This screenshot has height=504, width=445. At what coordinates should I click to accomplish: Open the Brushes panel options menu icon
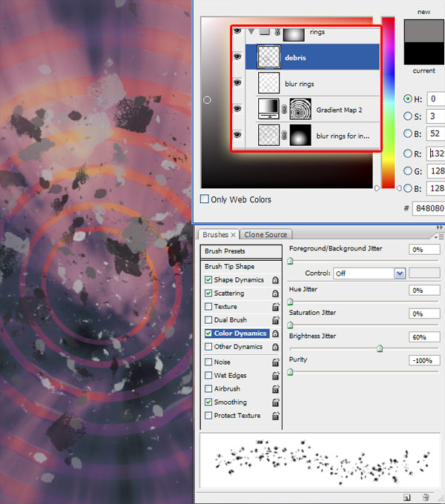438,237
